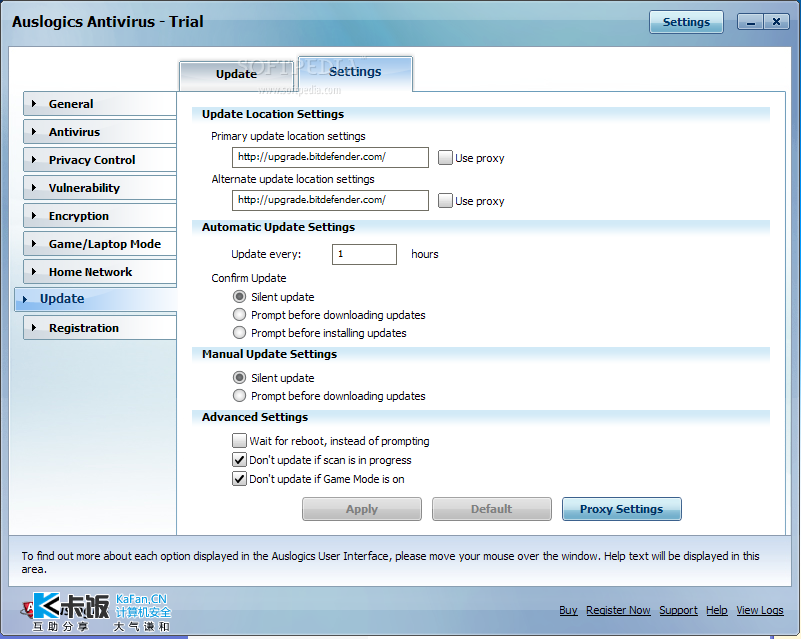Image resolution: width=801 pixels, height=639 pixels.
Task: Open the Help link
Action: [x=717, y=610]
